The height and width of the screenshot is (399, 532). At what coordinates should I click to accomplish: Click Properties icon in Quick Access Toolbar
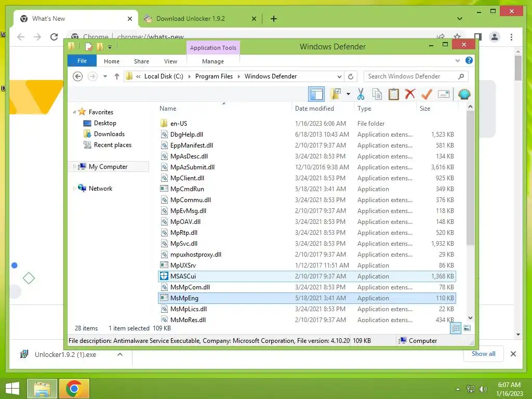point(88,46)
